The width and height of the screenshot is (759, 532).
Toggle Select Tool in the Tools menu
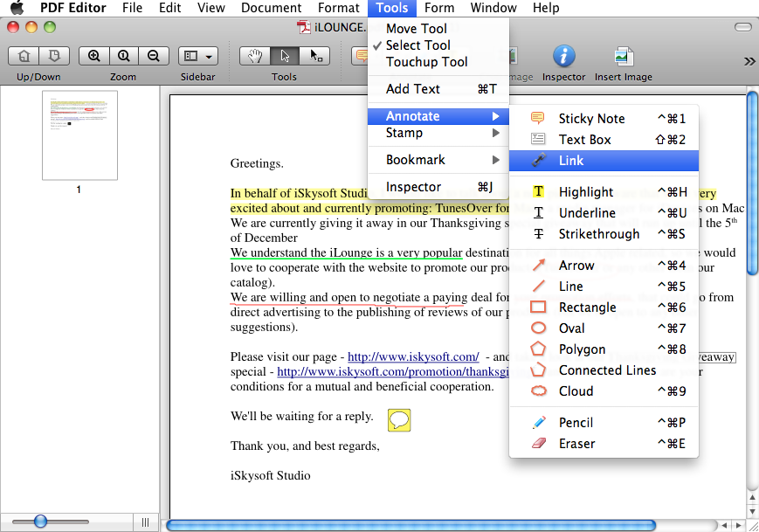(x=418, y=45)
